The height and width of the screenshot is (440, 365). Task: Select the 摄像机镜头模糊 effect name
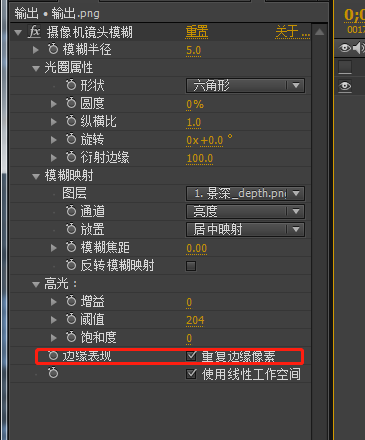click(89, 33)
